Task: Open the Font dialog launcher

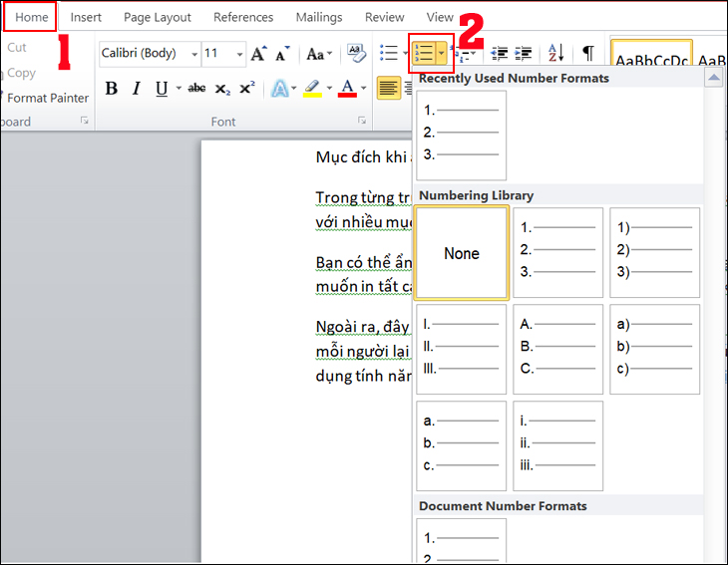Action: (x=362, y=121)
